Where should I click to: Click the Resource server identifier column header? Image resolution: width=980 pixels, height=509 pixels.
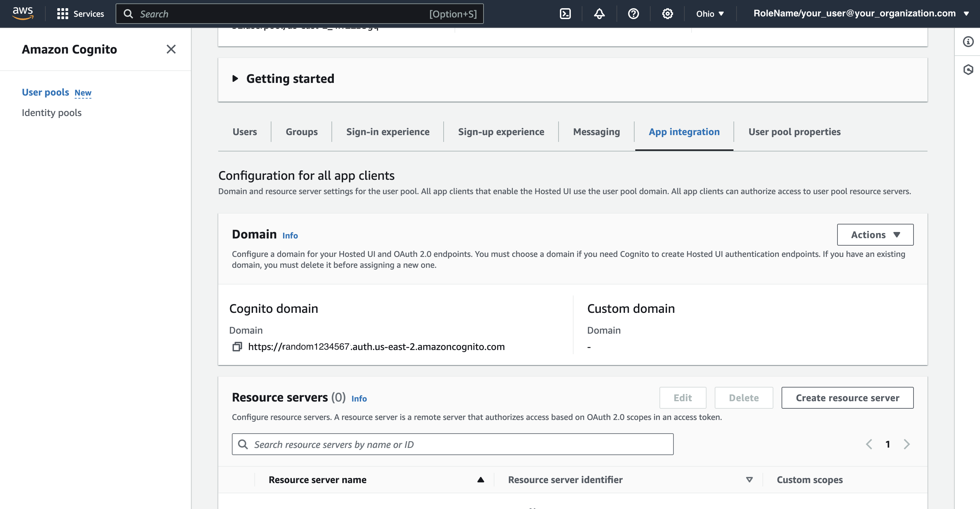pyautogui.click(x=565, y=480)
